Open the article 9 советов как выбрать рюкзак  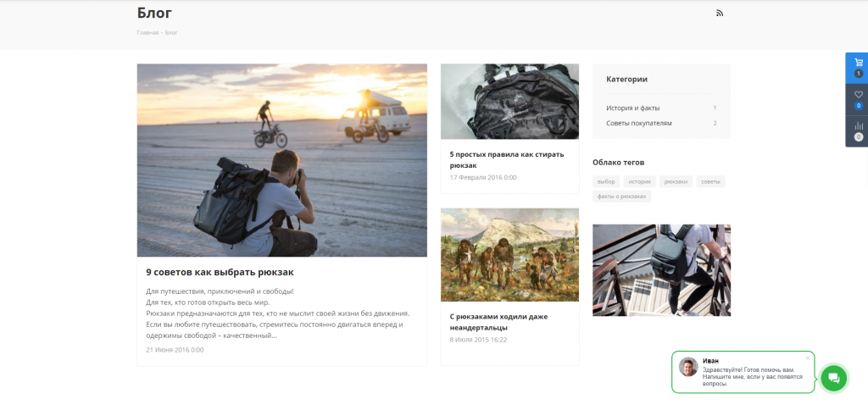[x=220, y=272]
